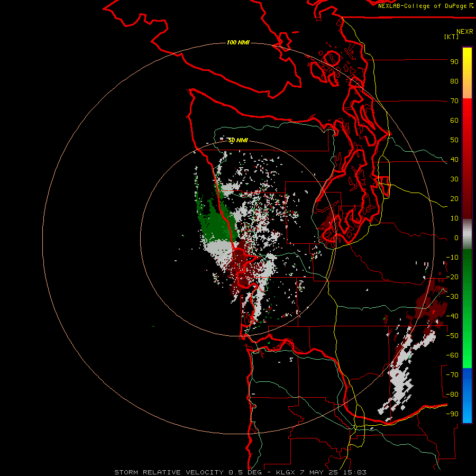476x476 pixels.
Task: Click the 70 value on velocity scale
Action: (x=454, y=101)
